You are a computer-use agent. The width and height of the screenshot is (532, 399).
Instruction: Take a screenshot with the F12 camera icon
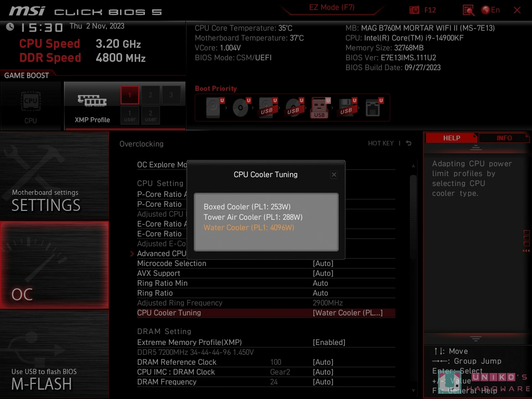(x=414, y=10)
